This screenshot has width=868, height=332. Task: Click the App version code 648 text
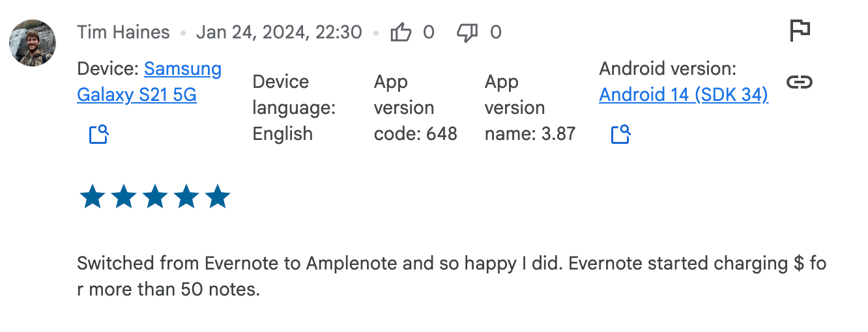(416, 108)
